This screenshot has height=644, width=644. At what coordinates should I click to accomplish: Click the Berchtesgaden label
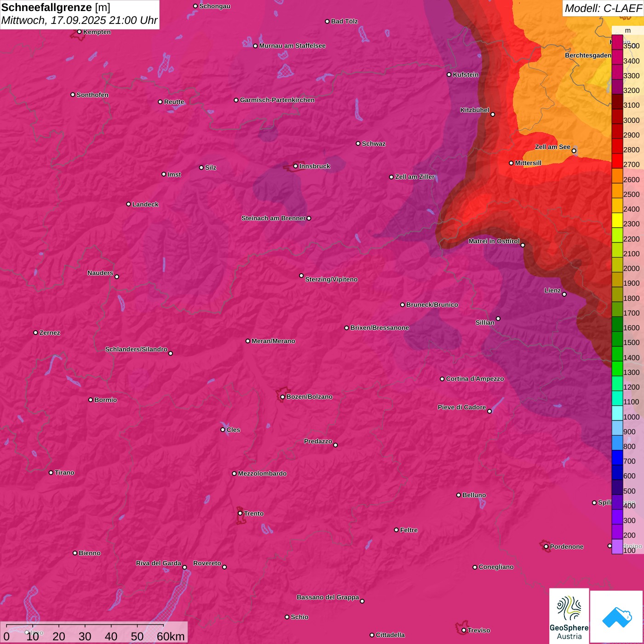pos(588,56)
